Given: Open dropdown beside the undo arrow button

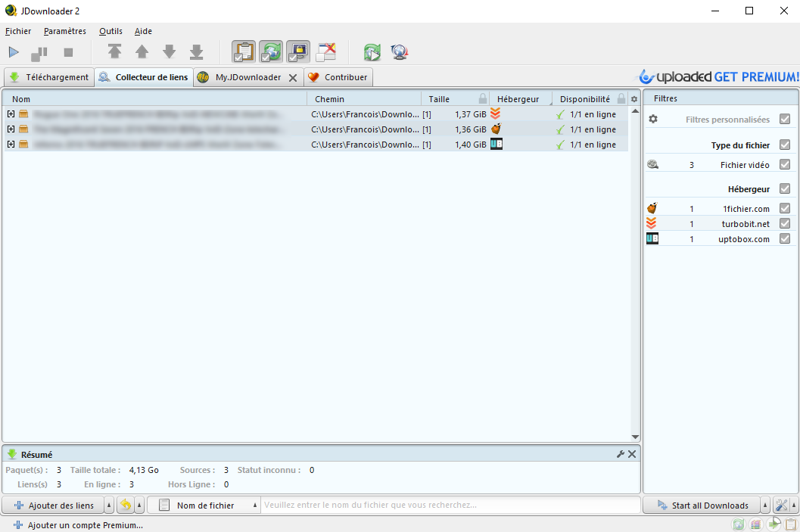Looking at the screenshot, I should click(139, 505).
